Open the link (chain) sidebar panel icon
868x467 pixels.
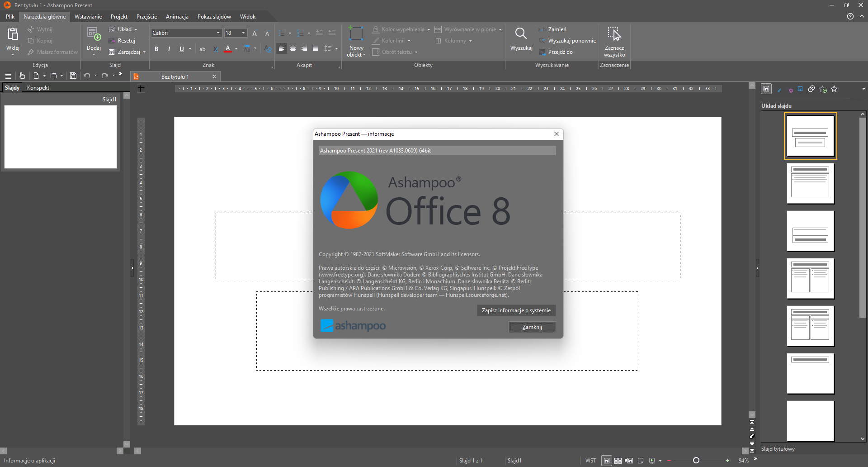coord(811,89)
